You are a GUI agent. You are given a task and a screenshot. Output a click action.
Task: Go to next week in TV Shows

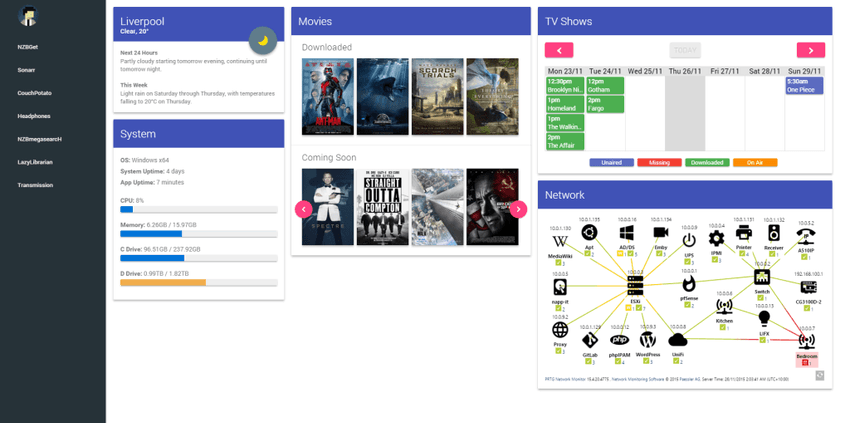811,50
